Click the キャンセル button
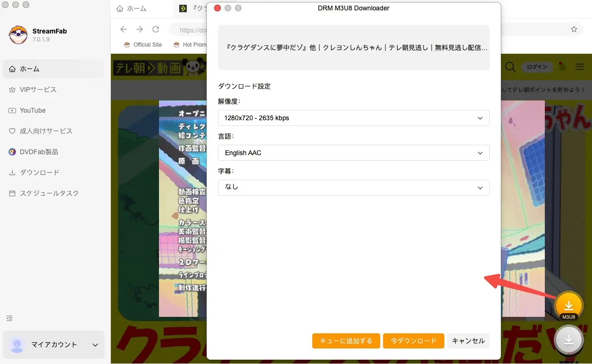The image size is (592, 364). (468, 341)
